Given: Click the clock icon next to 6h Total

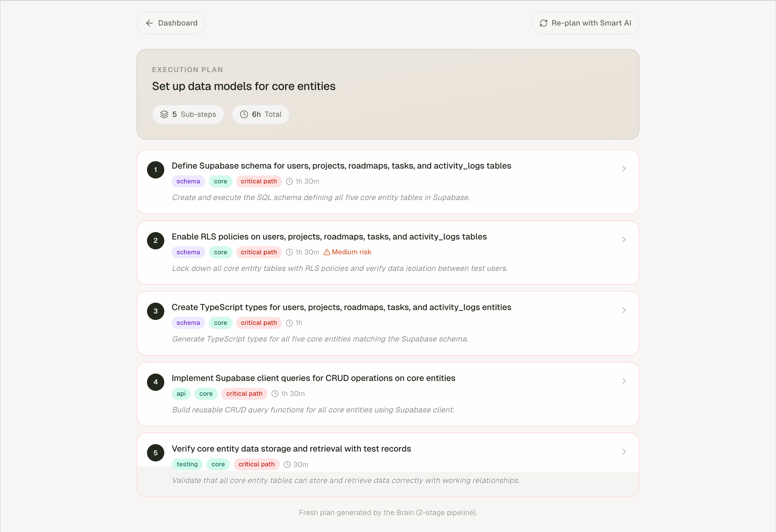Looking at the screenshot, I should pyautogui.click(x=243, y=114).
